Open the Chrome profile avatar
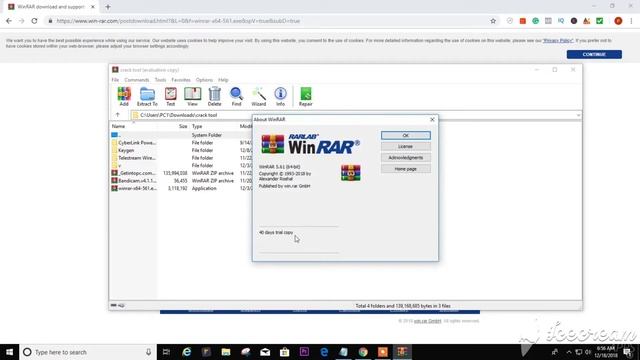Image resolution: width=640 pixels, height=360 pixels. click(x=618, y=21)
